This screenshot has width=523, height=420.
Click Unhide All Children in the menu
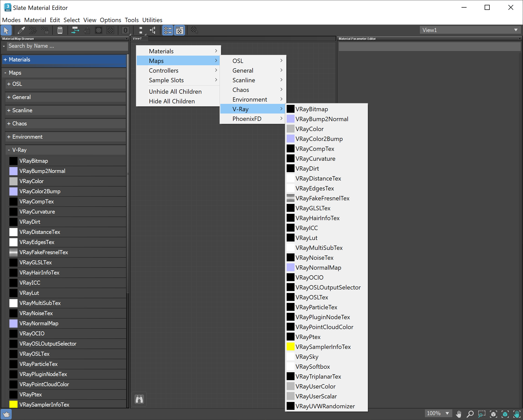175,91
